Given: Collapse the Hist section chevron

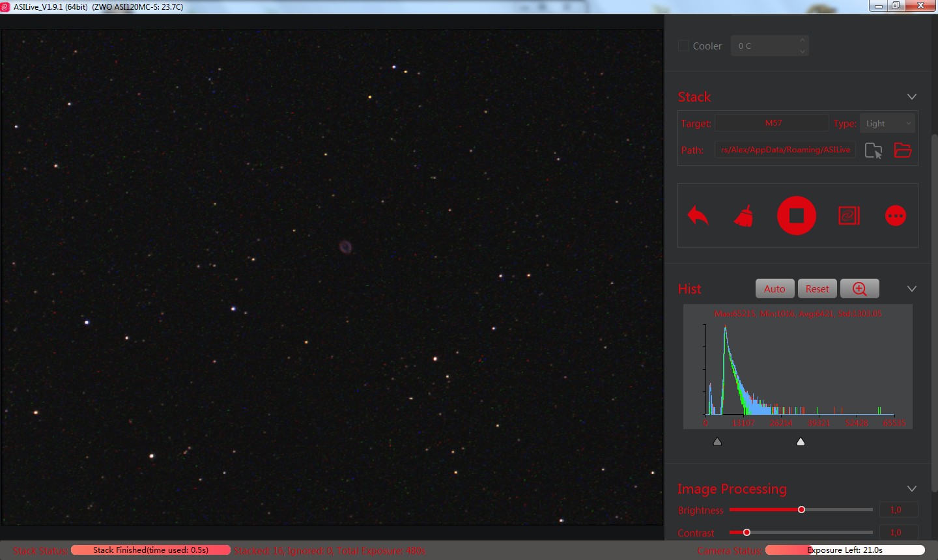Looking at the screenshot, I should pos(912,288).
